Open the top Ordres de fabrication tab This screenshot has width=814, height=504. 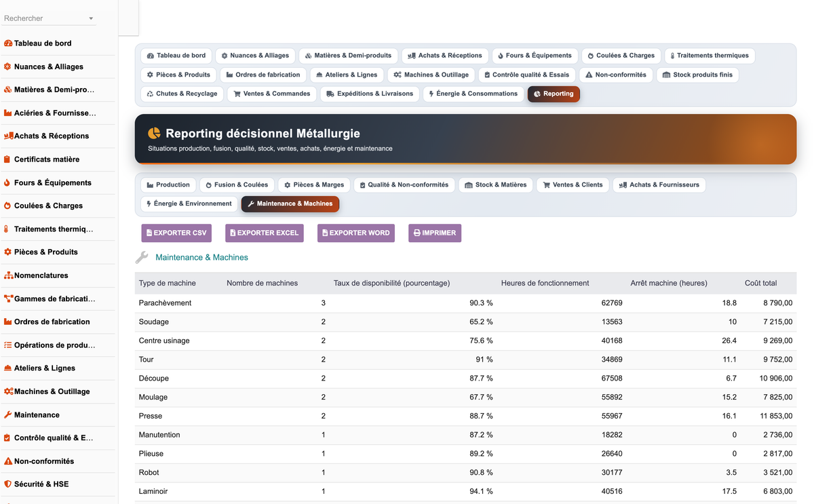point(263,75)
